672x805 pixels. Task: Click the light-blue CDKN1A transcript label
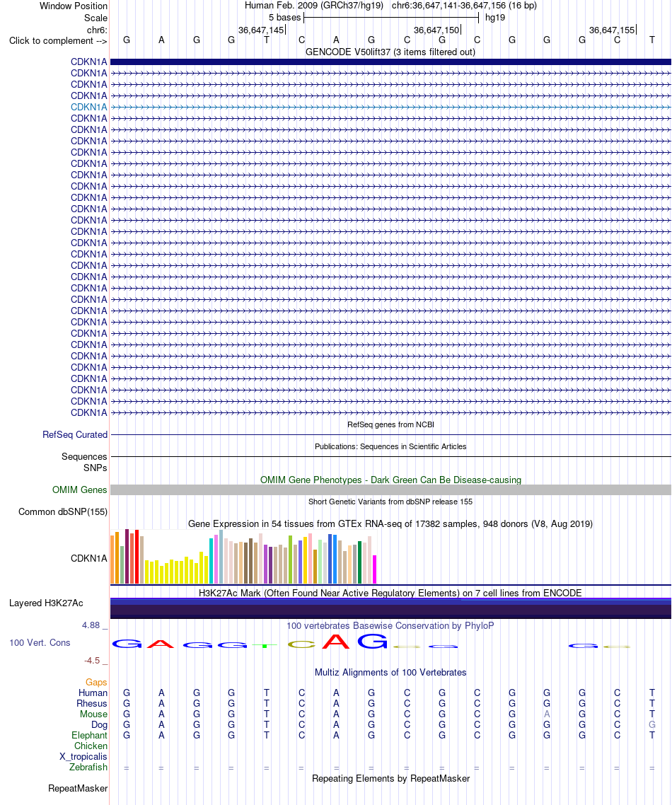(x=89, y=107)
